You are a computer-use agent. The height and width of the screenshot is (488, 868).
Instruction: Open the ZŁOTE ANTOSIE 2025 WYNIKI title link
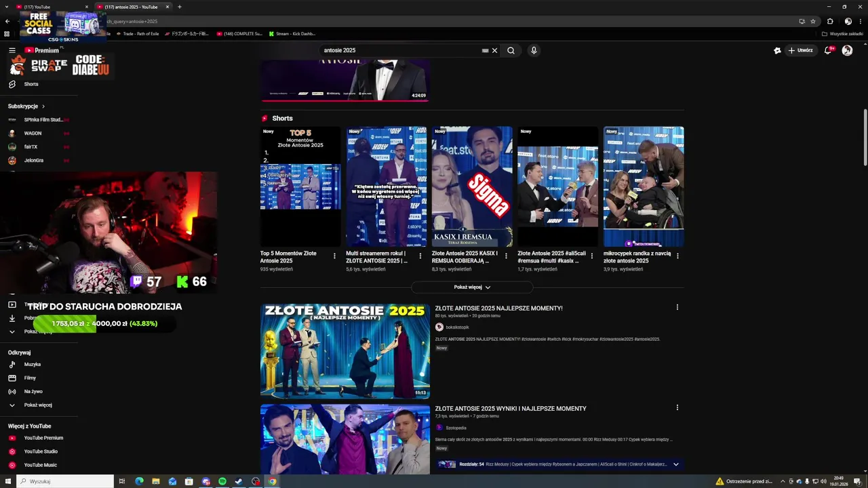pos(511,409)
